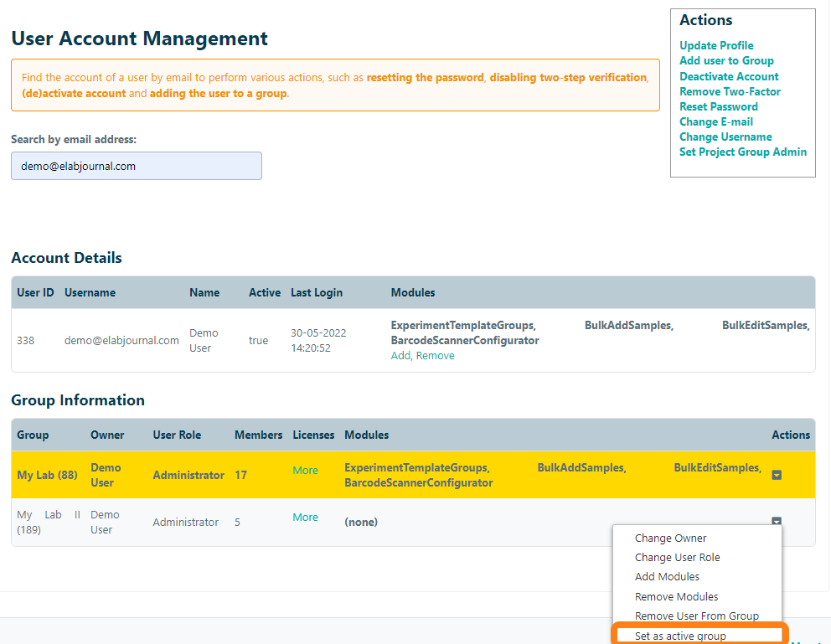The width and height of the screenshot is (831, 644).
Task: Click Remove link under account modules
Action: tap(436, 356)
